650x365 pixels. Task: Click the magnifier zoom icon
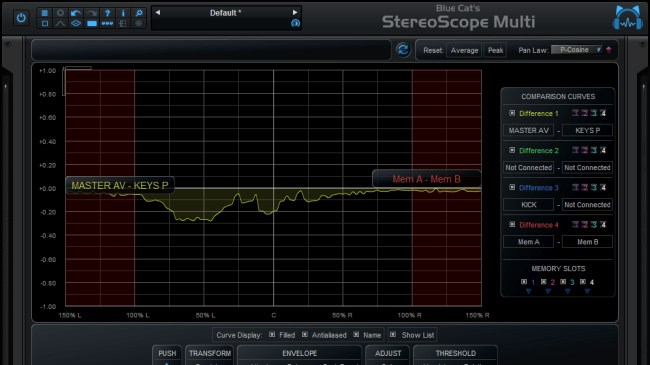(x=139, y=13)
